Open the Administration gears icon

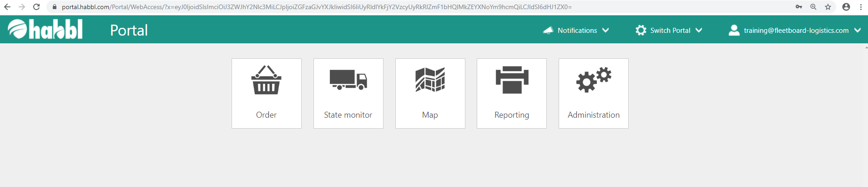coord(593,80)
